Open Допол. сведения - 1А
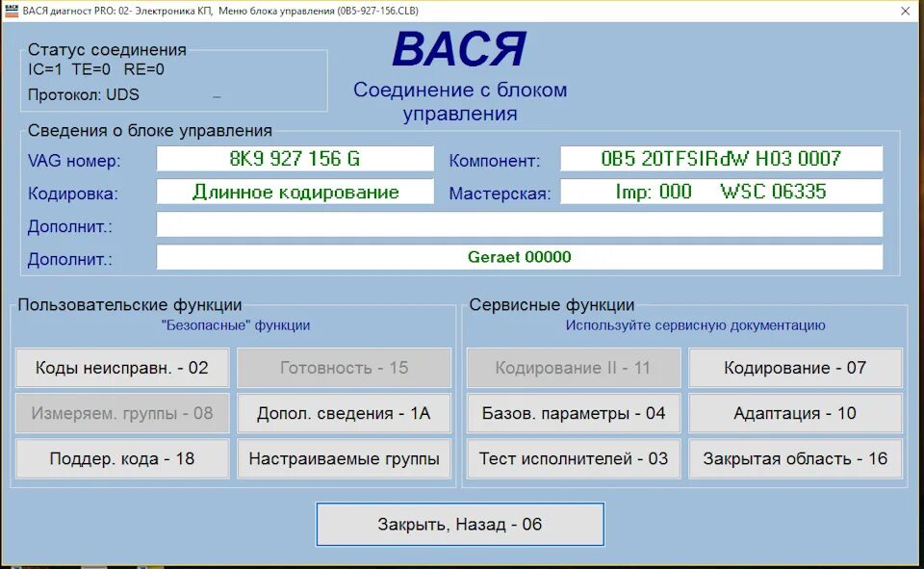The image size is (924, 569). [x=345, y=413]
